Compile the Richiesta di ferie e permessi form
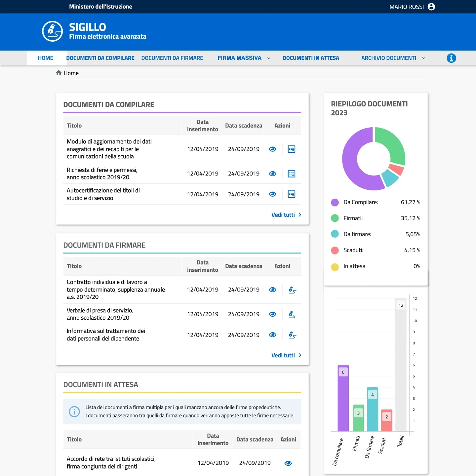 click(292, 174)
